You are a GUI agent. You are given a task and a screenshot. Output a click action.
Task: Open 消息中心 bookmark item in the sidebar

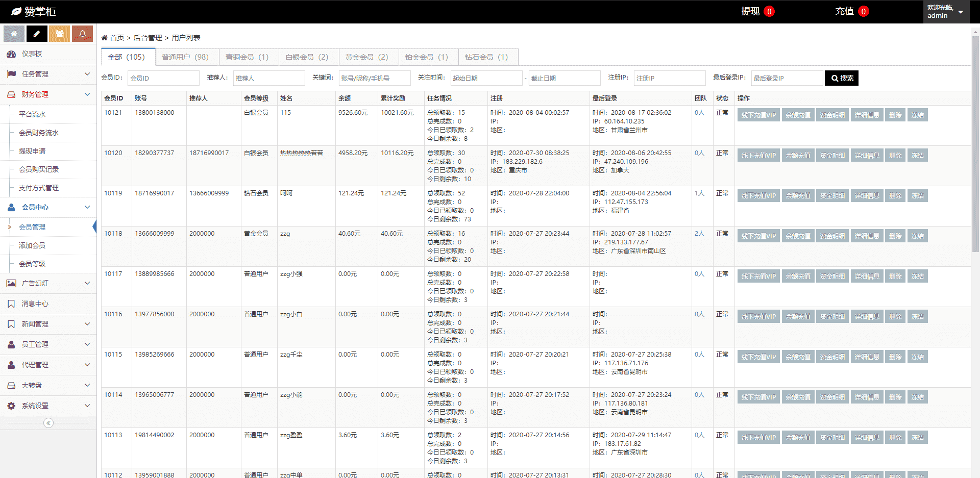[35, 304]
